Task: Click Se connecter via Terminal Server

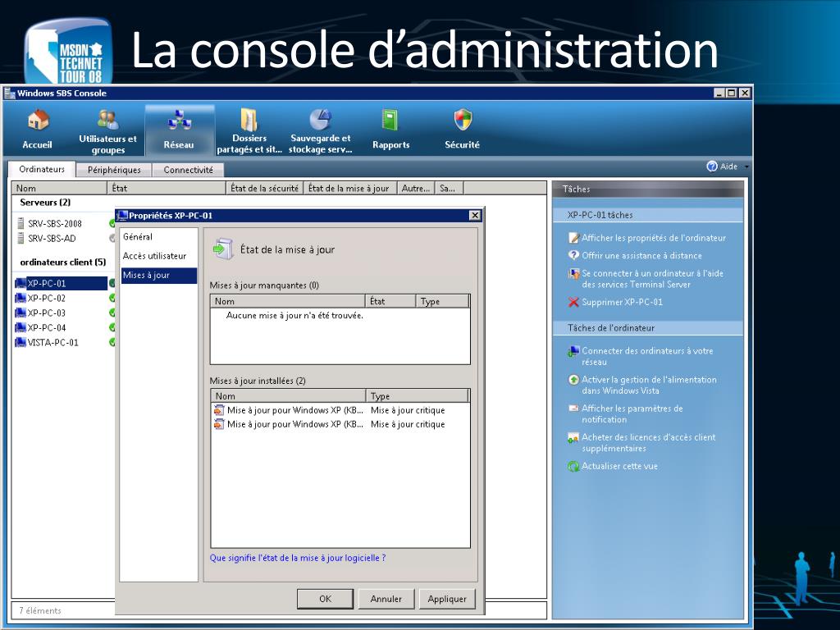Action: click(x=652, y=279)
